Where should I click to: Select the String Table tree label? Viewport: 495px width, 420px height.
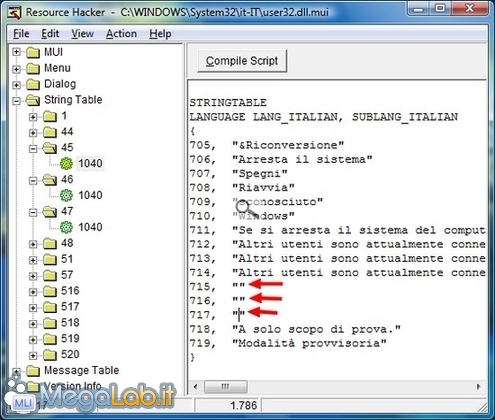(73, 100)
